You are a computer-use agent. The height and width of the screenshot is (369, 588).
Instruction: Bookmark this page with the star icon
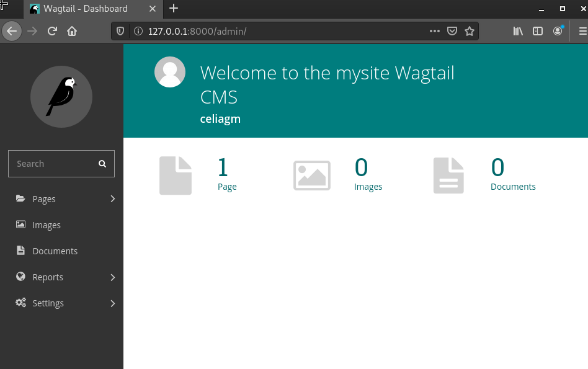pyautogui.click(x=470, y=31)
